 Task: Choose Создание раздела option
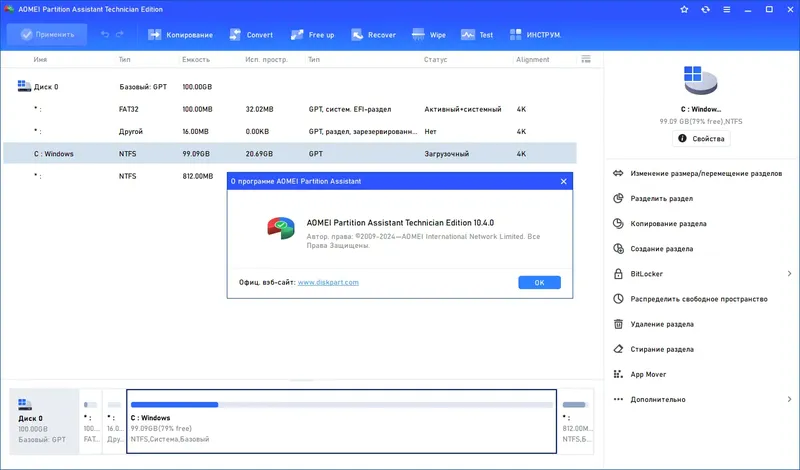coord(662,249)
